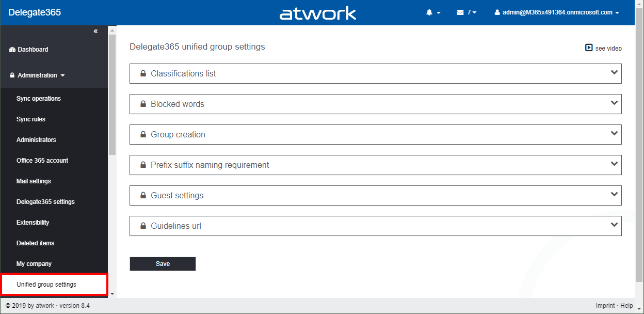Click the lock icon on Blocked words
Screen dimensions: 644x314
click(143, 104)
